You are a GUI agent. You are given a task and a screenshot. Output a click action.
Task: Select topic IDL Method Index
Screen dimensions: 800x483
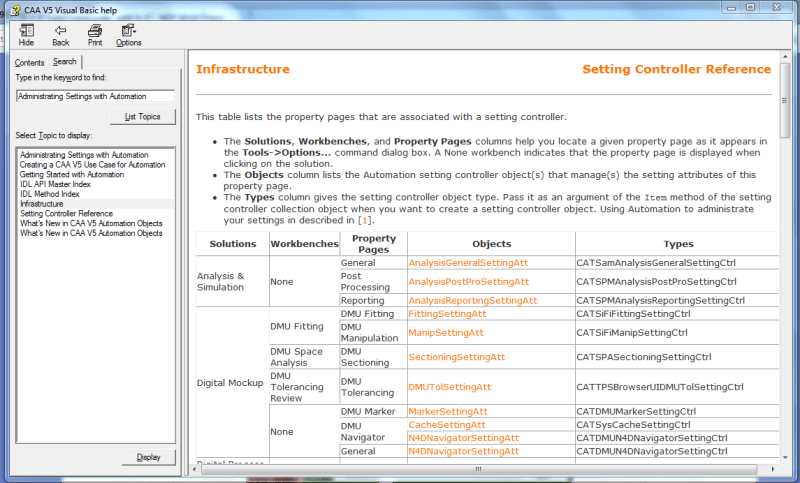49,194
